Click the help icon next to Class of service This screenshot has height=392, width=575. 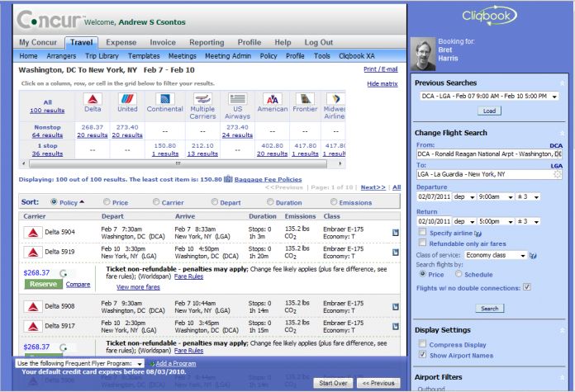[x=533, y=255]
